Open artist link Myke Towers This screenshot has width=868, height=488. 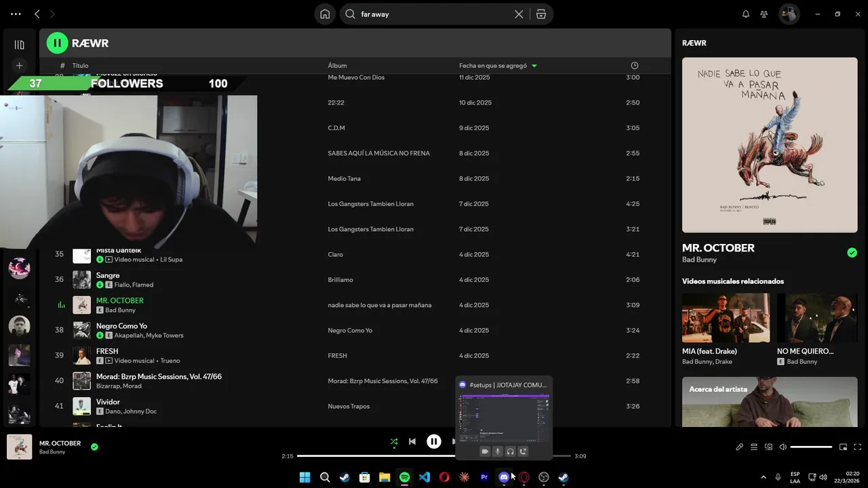pyautogui.click(x=164, y=335)
